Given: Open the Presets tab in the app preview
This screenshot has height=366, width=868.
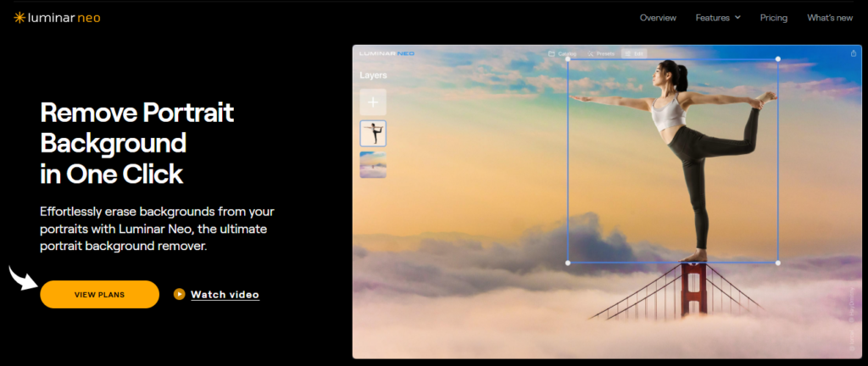Looking at the screenshot, I should [x=601, y=53].
